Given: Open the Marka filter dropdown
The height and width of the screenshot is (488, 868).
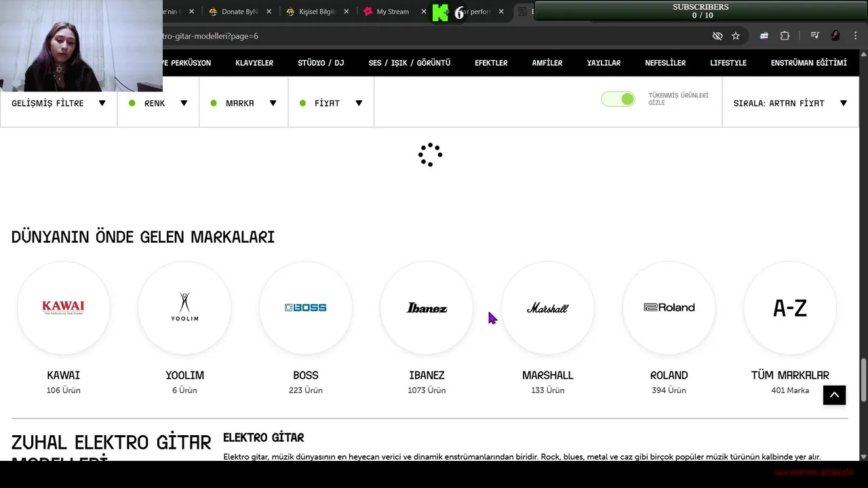Looking at the screenshot, I should click(x=243, y=103).
